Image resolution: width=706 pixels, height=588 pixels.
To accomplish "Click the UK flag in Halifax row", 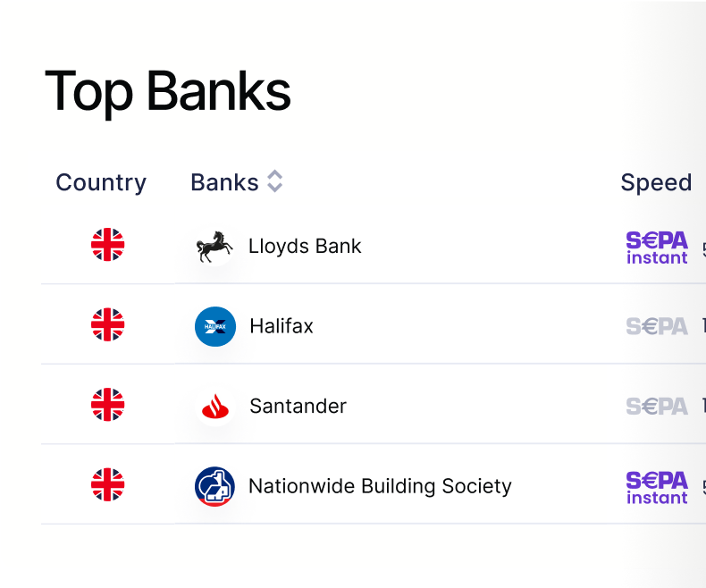I will coord(107,324).
